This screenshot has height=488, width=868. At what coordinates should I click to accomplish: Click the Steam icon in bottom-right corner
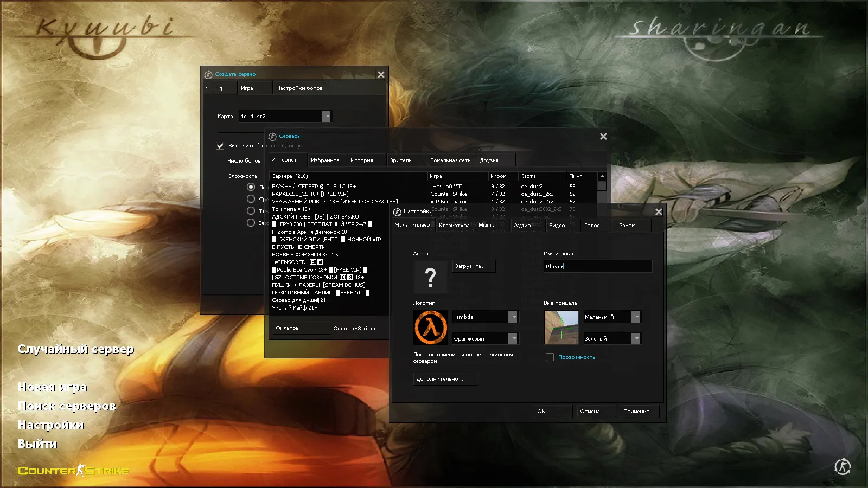tap(842, 466)
